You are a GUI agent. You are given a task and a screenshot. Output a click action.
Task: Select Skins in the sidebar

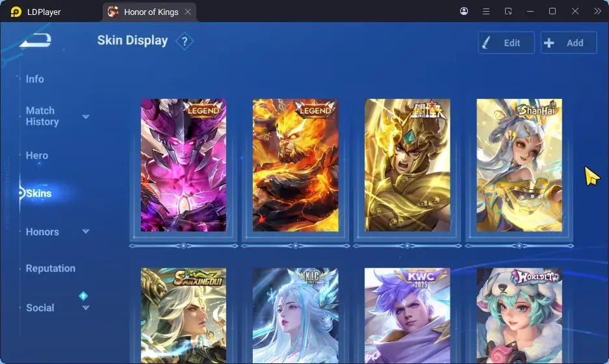coord(39,193)
